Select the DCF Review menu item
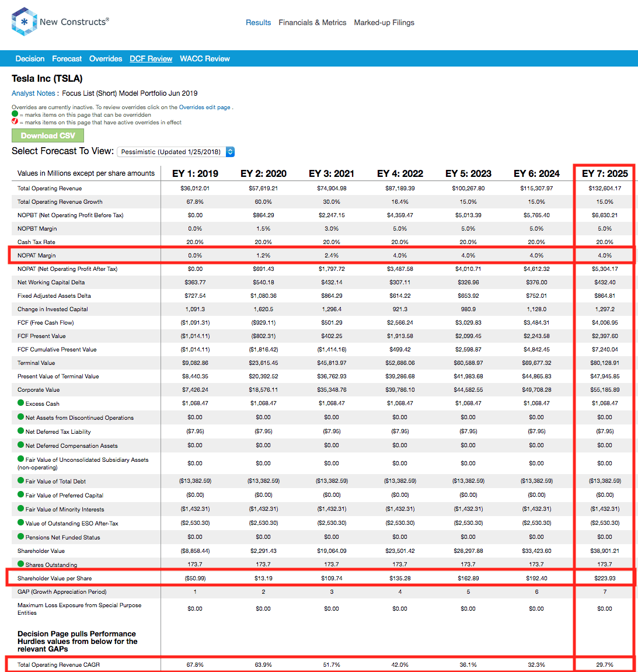Screen dimensions: 638x672 (151, 59)
